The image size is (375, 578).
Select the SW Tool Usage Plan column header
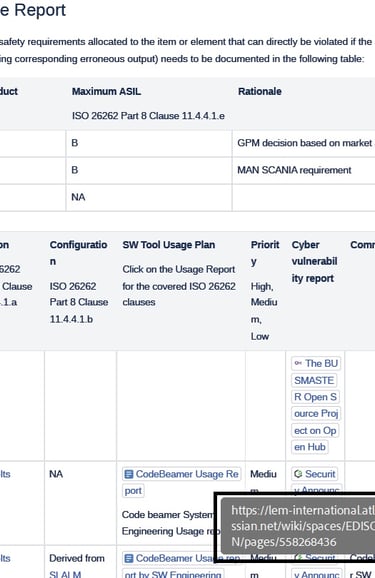169,245
